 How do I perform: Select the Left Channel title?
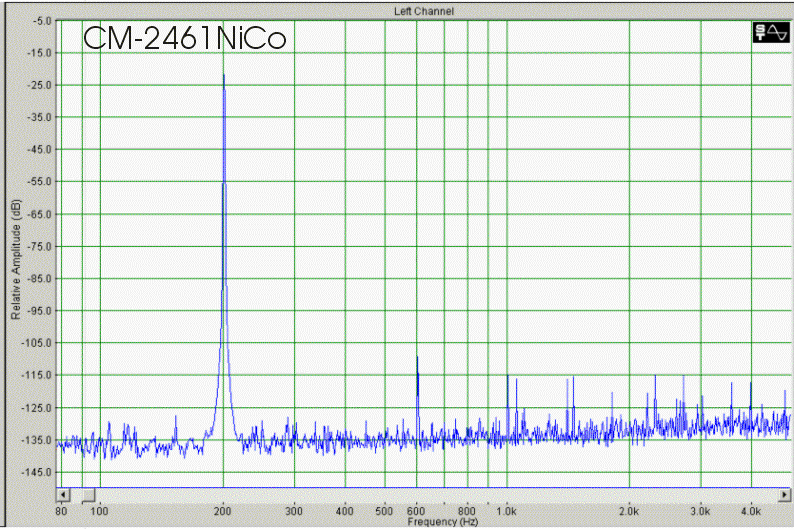(x=424, y=11)
